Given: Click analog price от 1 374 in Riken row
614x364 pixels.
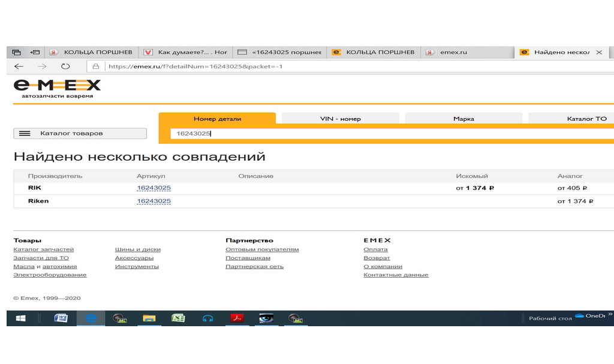Looking at the screenshot, I should (x=575, y=201).
